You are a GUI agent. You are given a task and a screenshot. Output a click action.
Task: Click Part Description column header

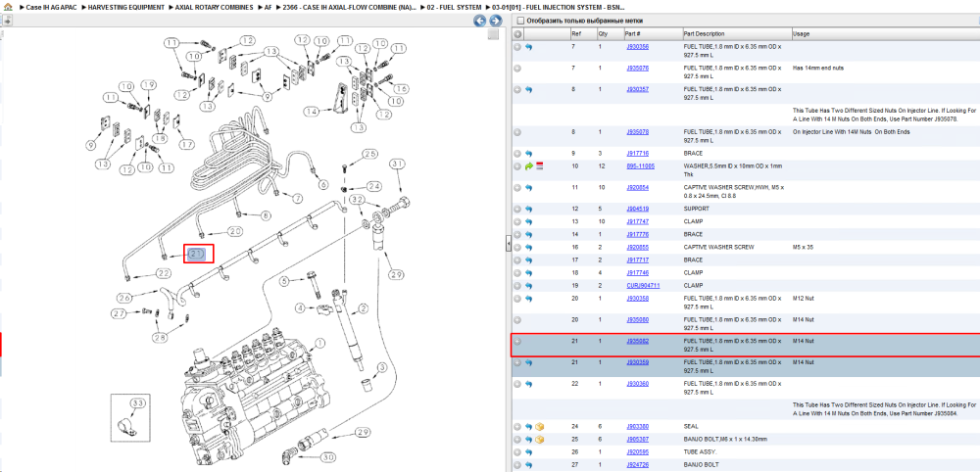click(705, 33)
